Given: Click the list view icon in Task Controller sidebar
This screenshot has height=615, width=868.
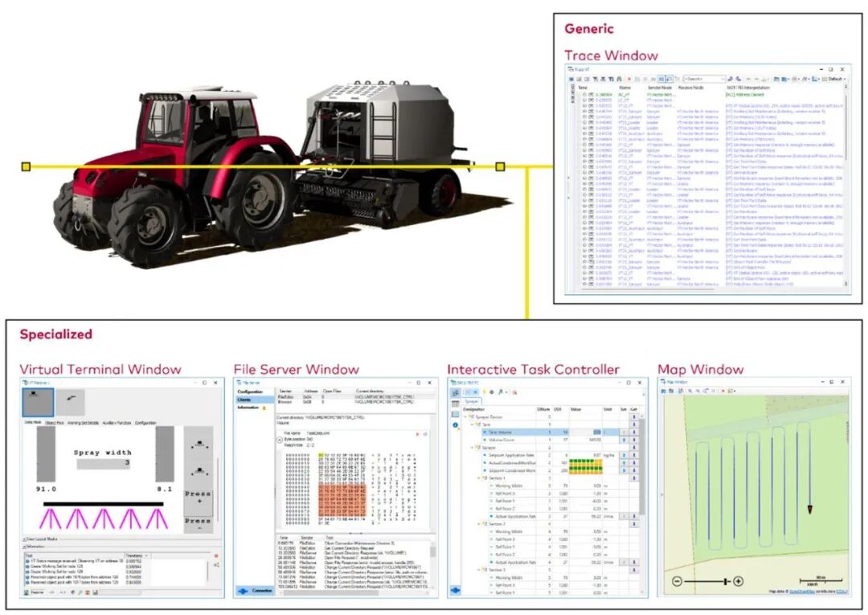Looking at the screenshot, I should (455, 414).
